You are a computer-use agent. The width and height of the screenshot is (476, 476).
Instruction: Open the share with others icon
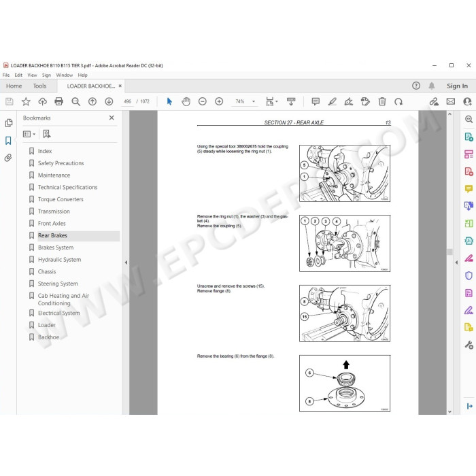[x=467, y=101]
